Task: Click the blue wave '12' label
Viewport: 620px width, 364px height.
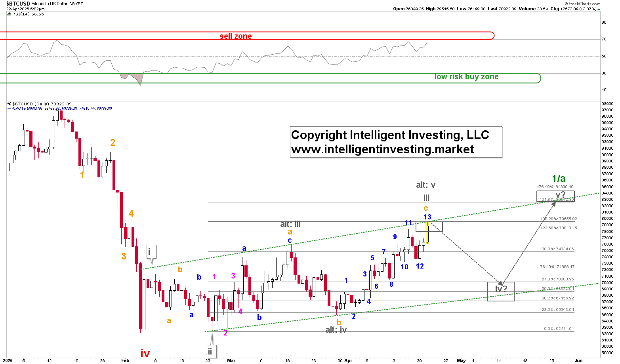Action: point(420,266)
